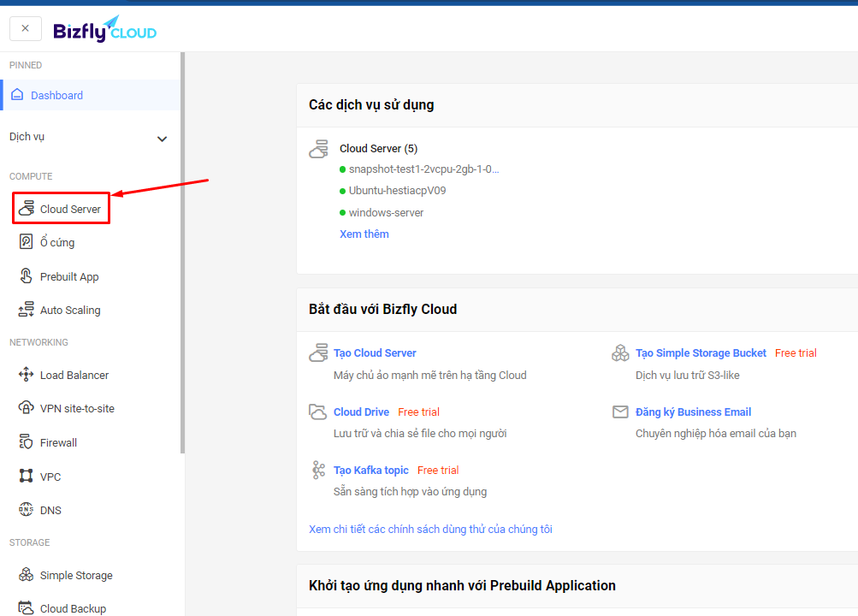Click the Simple Storage cubes icon
The height and width of the screenshot is (616, 858).
click(27, 574)
